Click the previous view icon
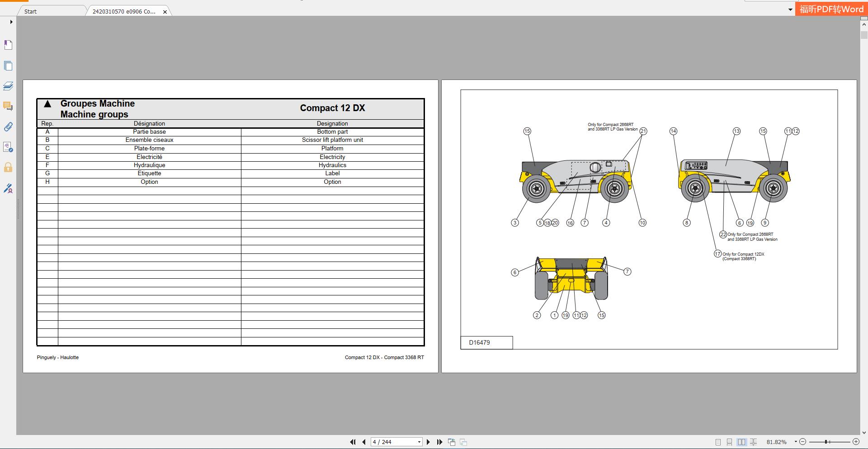Image resolution: width=868 pixels, height=449 pixels. point(452,442)
